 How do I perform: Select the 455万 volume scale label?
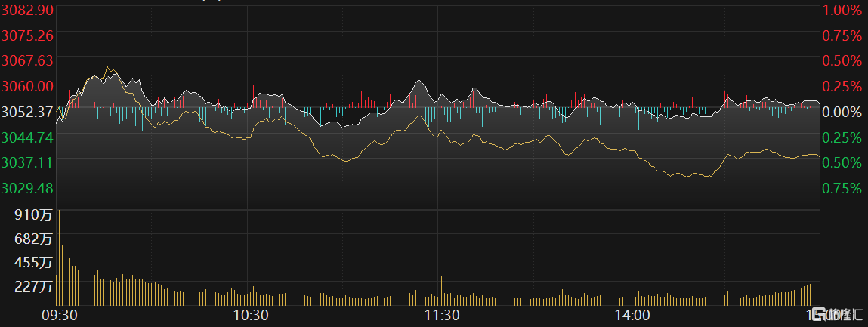33,263
